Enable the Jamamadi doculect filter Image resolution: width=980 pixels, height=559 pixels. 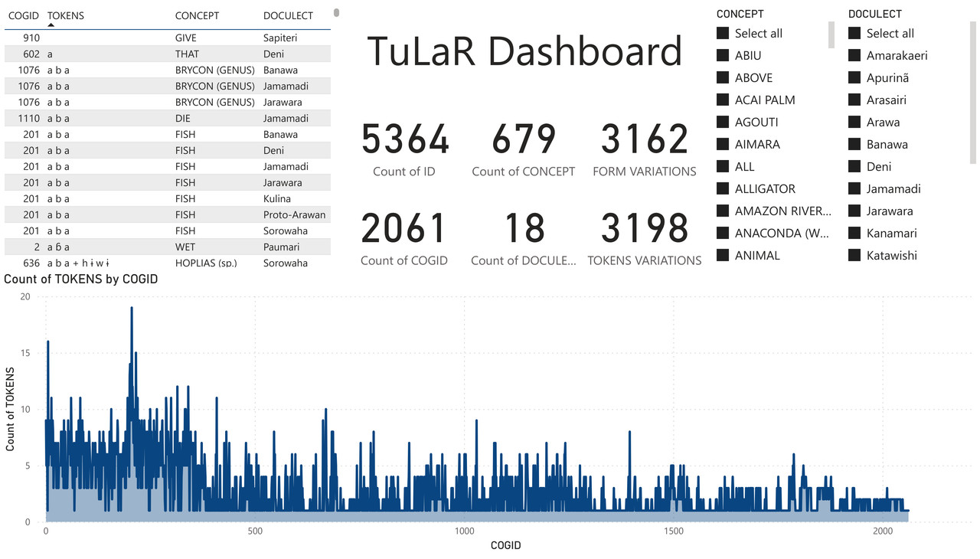[854, 188]
